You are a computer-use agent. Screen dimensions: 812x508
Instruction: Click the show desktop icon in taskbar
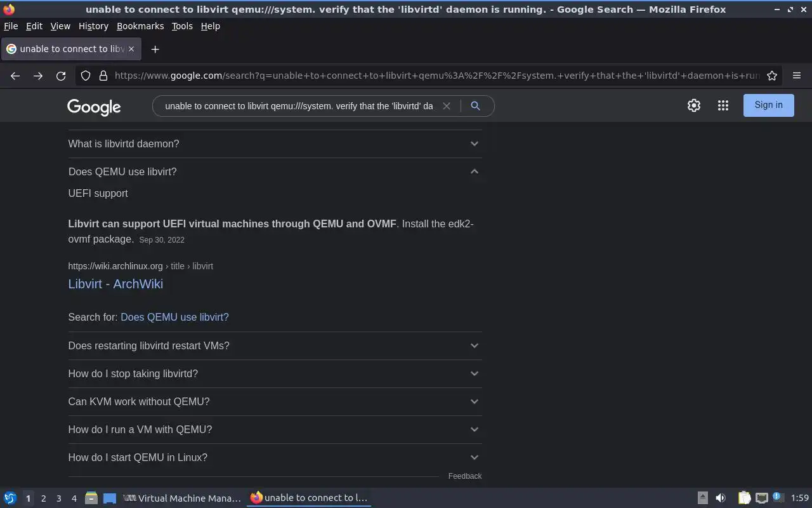pos(110,498)
